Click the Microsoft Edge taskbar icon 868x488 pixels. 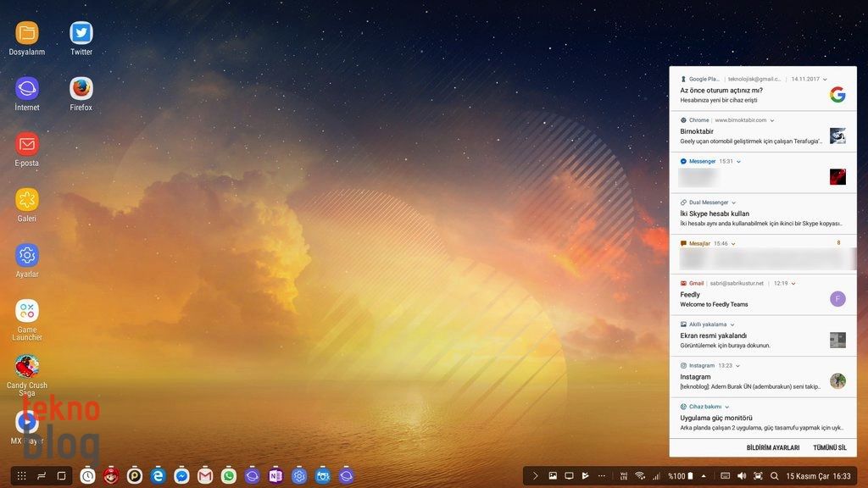pyautogui.click(x=158, y=476)
